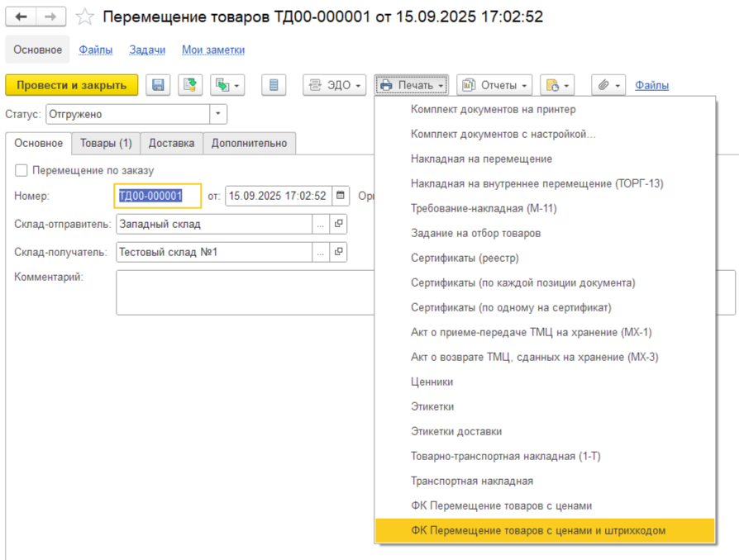This screenshot has width=739, height=560.
Task: Add document to favorites with star icon
Action: pos(85,17)
